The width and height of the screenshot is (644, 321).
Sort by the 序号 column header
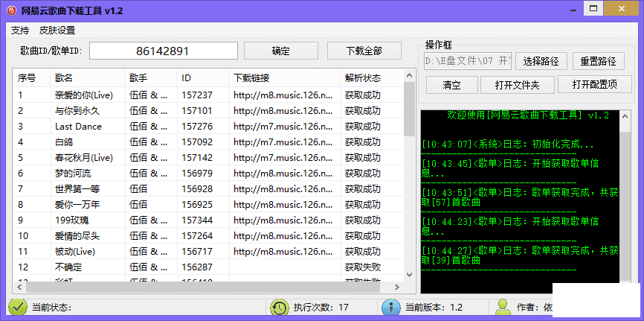(31, 77)
